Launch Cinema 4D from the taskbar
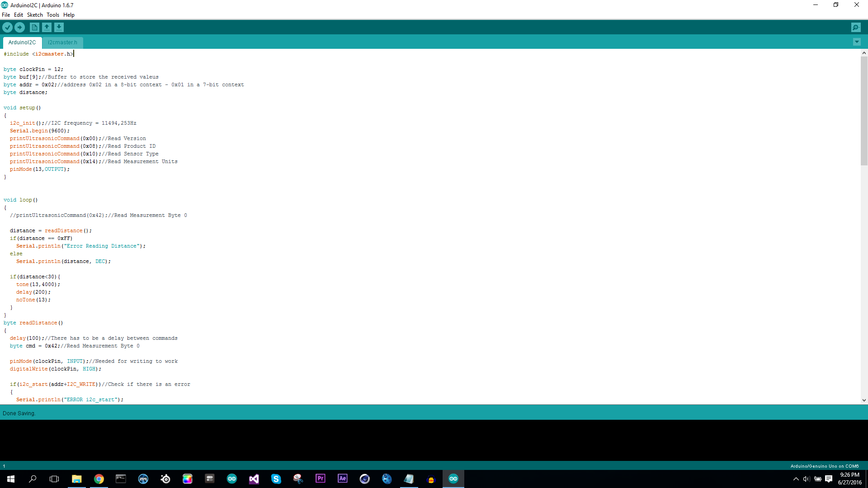Image resolution: width=868 pixels, height=488 pixels. pyautogui.click(x=364, y=479)
